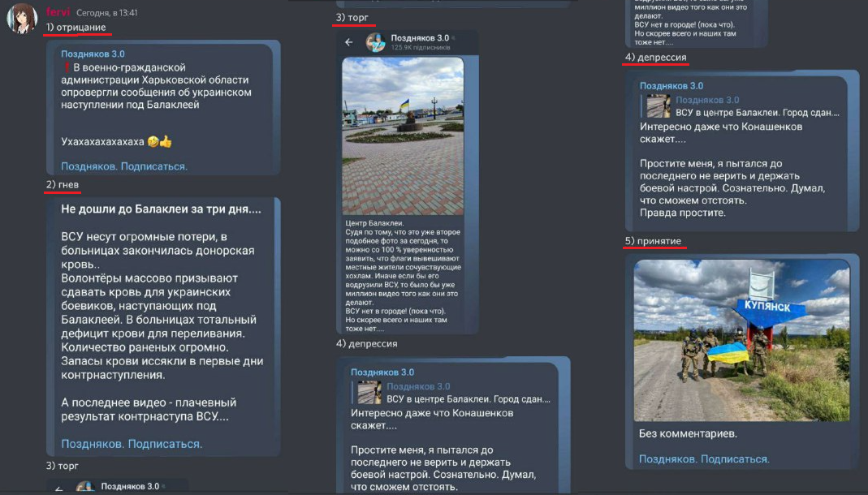Open the Купянск sign soldiers photo
Viewport: 868px width, 495px height.
coord(742,341)
